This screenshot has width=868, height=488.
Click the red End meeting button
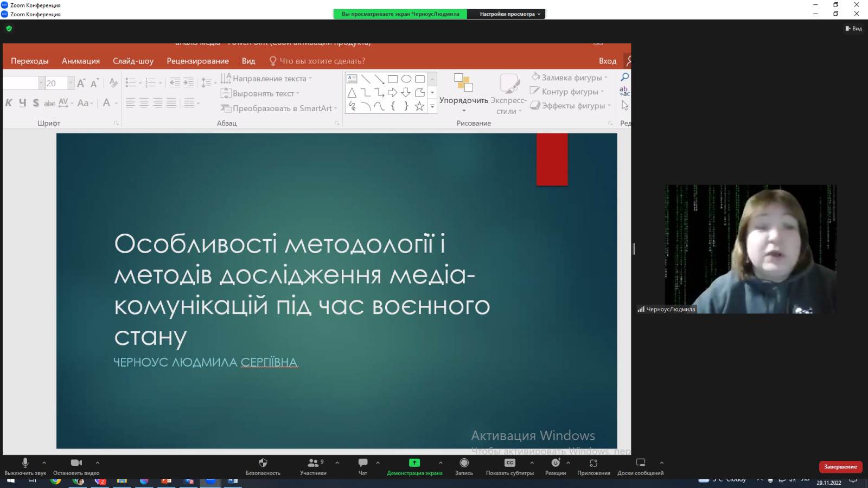tap(840, 467)
